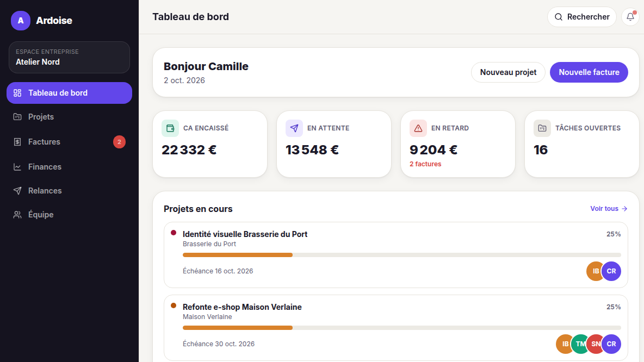Screen dimensions: 644x362
Task: Click the 25% value of Brasserie project
Action: pos(614,234)
